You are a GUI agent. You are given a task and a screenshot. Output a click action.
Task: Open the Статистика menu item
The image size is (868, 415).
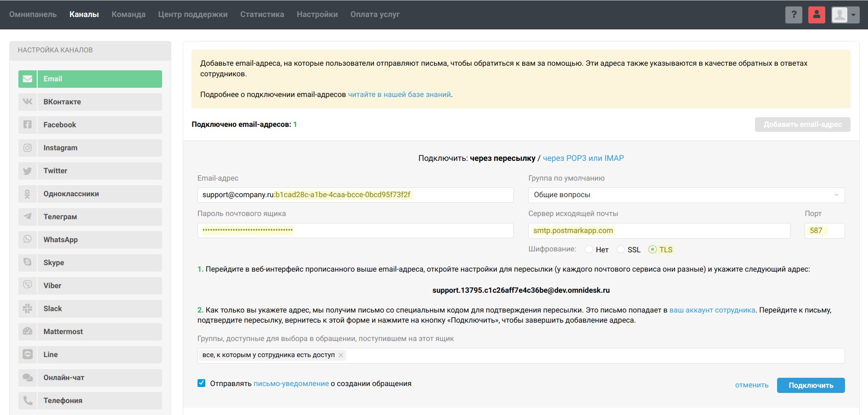(262, 14)
